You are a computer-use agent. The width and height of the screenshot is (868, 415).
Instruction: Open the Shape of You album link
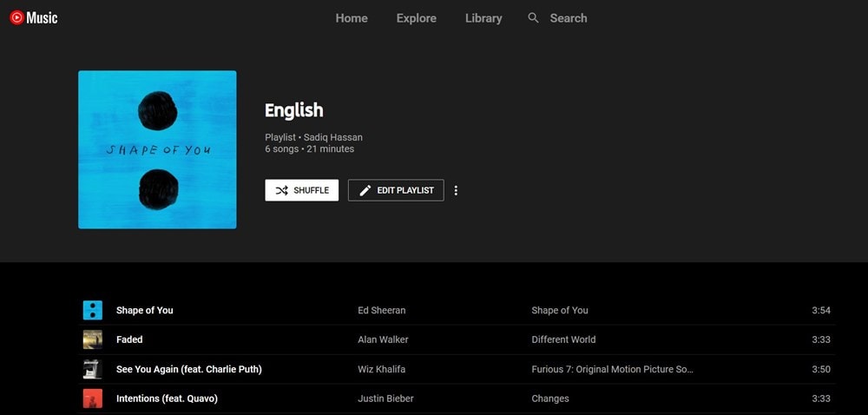click(x=560, y=311)
